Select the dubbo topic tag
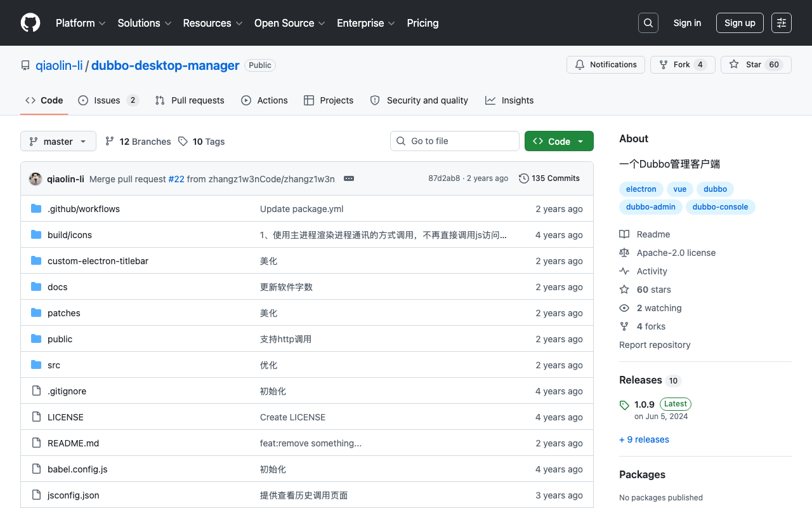Image resolution: width=812 pixels, height=508 pixels. click(716, 189)
